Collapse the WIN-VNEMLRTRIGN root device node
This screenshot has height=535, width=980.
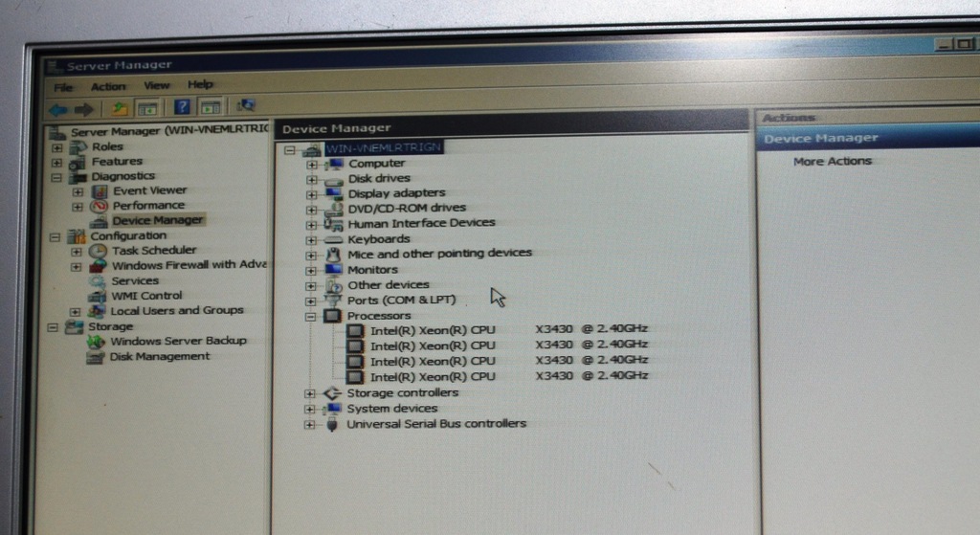click(289, 150)
